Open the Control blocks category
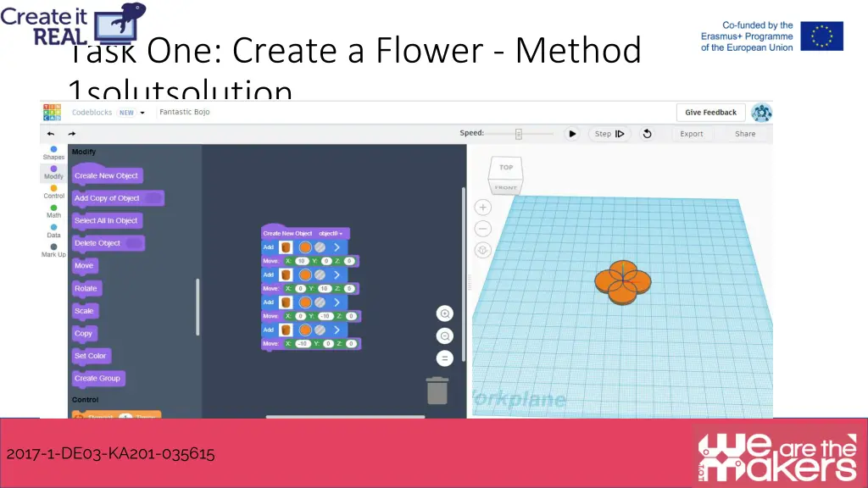The image size is (868, 488). (x=53, y=193)
